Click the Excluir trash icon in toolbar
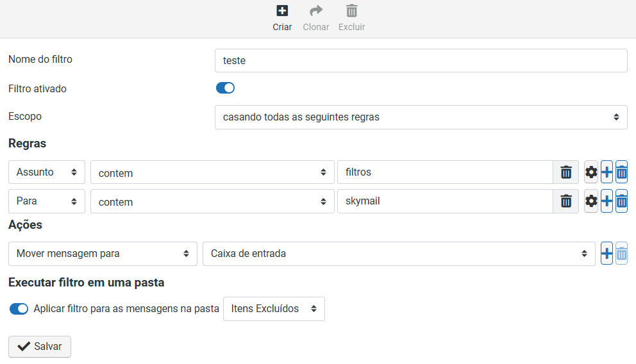The width and height of the screenshot is (636, 364). click(x=352, y=10)
